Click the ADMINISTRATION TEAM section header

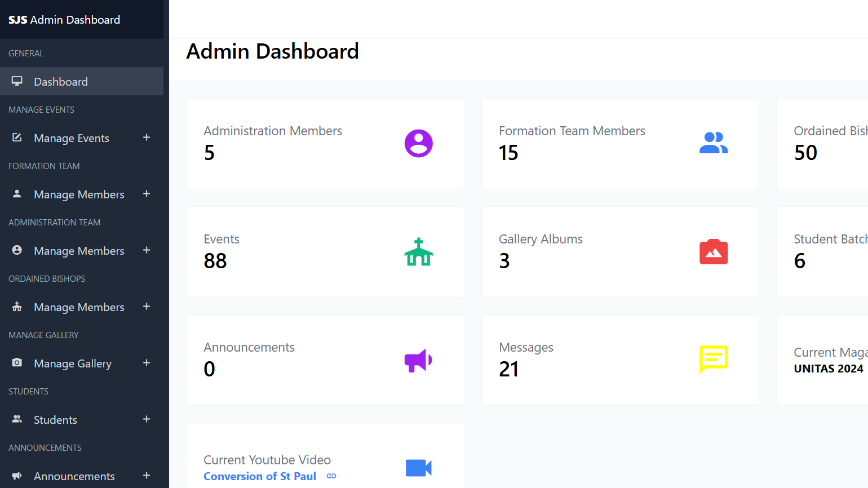coord(54,223)
